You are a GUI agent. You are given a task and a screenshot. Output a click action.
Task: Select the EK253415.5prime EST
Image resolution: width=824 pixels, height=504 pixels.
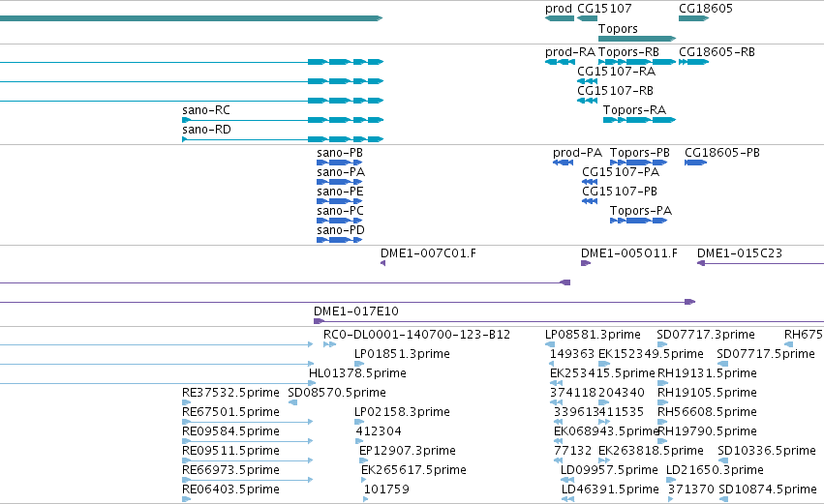(557, 383)
